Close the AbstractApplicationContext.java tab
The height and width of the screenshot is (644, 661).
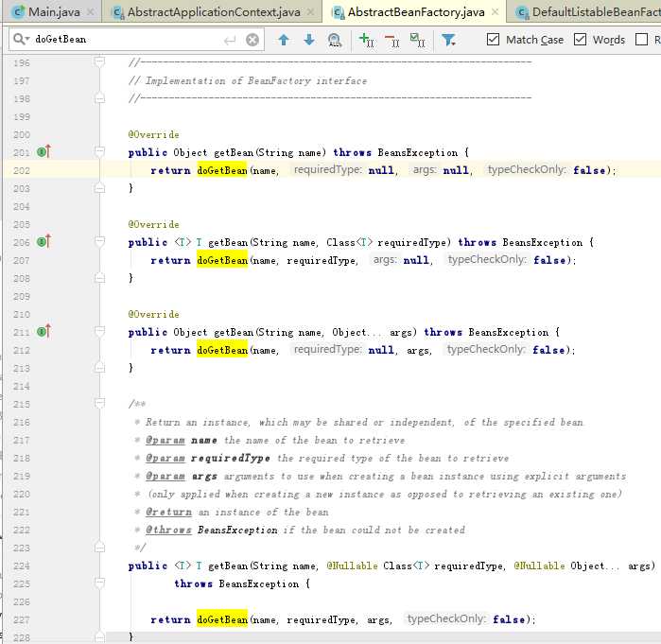tap(310, 12)
